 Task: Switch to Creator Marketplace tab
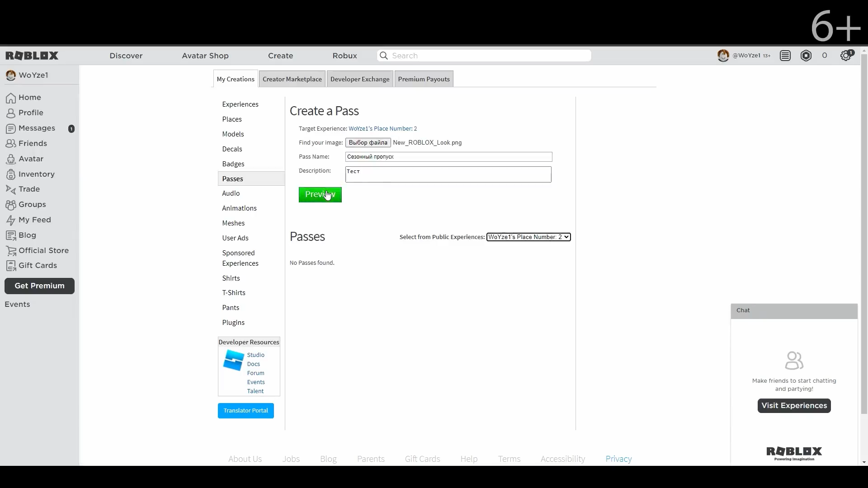point(292,79)
